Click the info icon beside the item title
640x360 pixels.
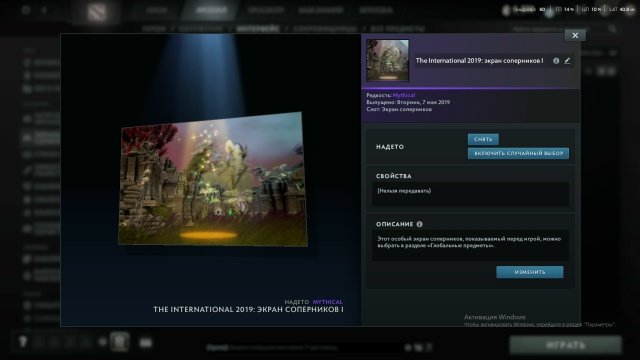click(556, 61)
